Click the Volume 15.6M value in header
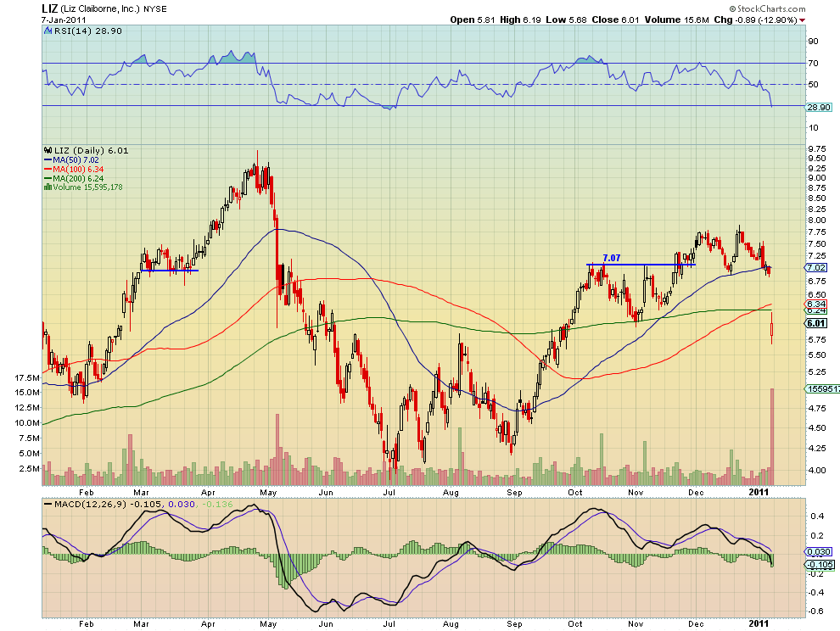This screenshot has width=840, height=631. pyautogui.click(x=676, y=20)
